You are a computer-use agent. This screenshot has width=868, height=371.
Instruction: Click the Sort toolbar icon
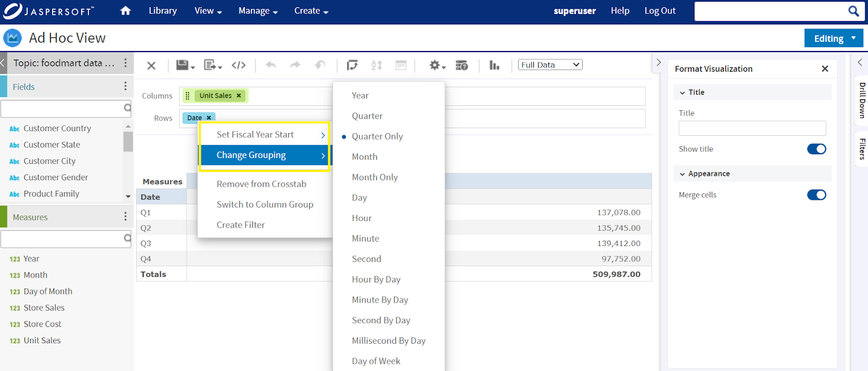point(376,65)
